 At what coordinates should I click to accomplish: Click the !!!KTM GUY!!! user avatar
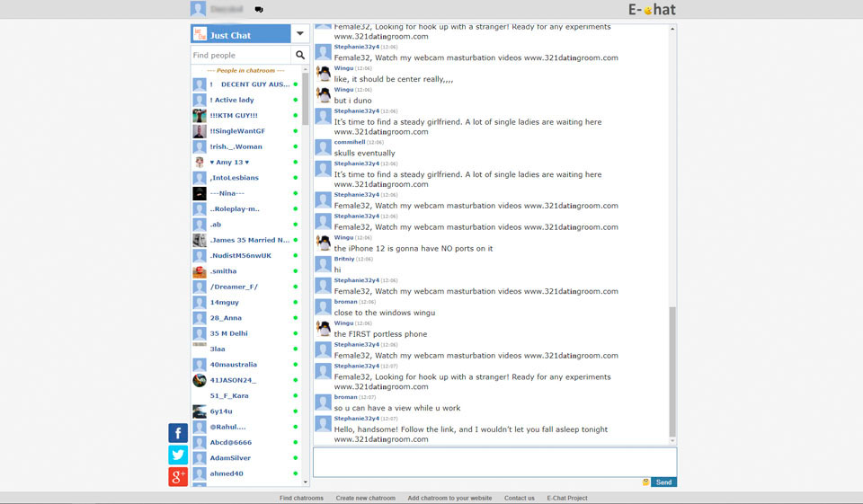tap(200, 116)
